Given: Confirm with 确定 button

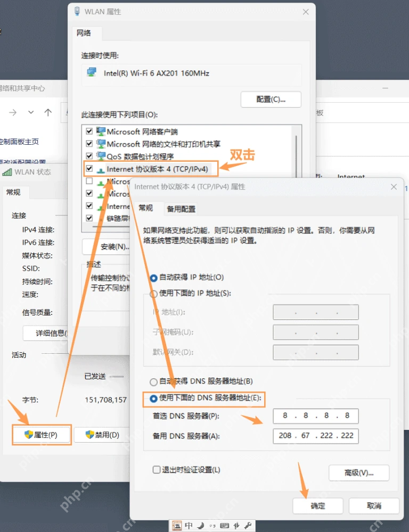Looking at the screenshot, I should pos(317,506).
